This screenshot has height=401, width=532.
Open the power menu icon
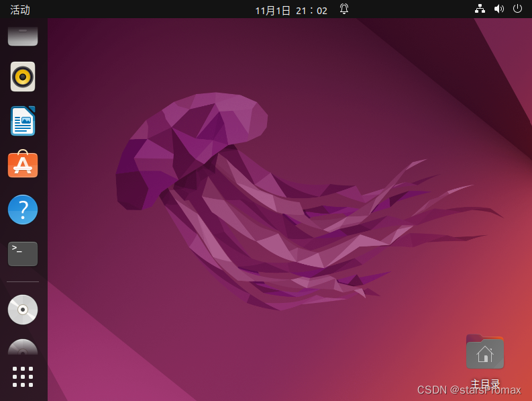point(517,9)
